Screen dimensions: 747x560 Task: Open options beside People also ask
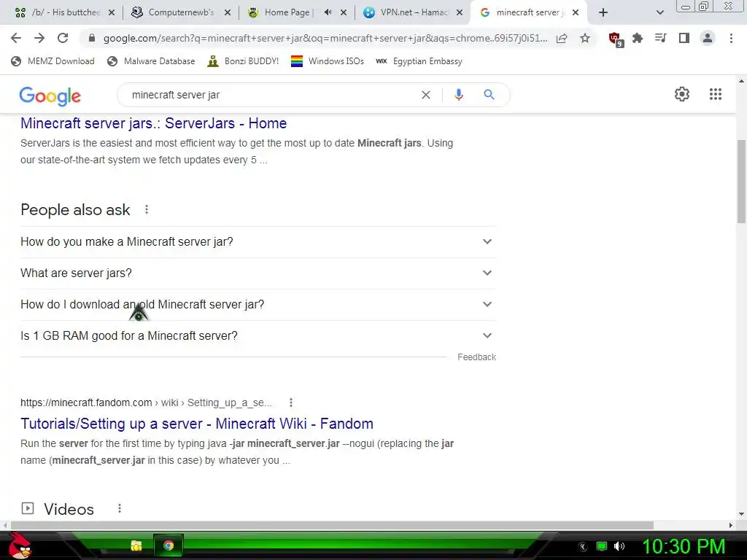coord(147,209)
